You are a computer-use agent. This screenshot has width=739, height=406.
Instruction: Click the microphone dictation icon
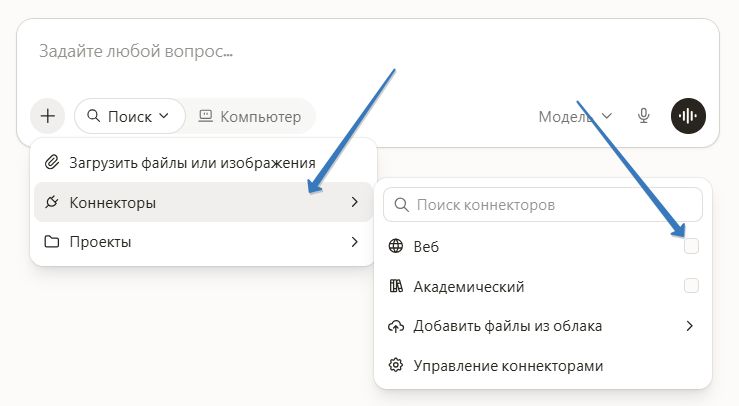coord(643,116)
